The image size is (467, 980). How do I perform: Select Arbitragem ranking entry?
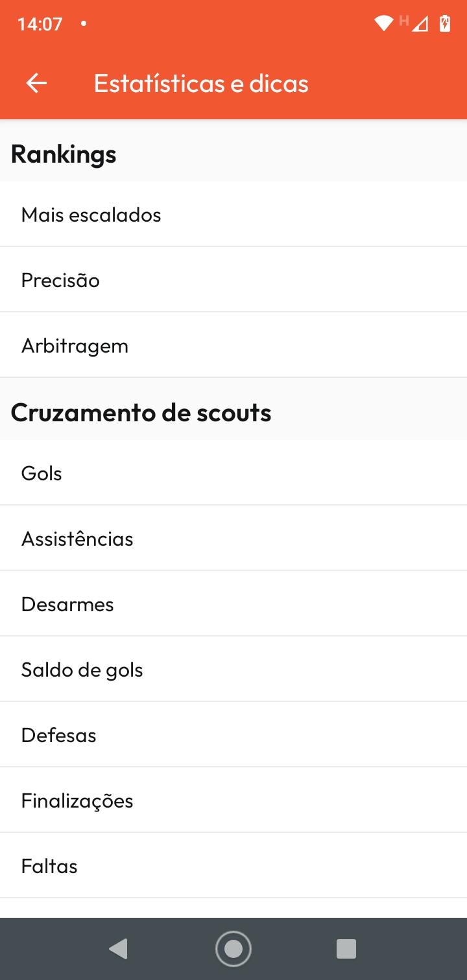(x=233, y=345)
